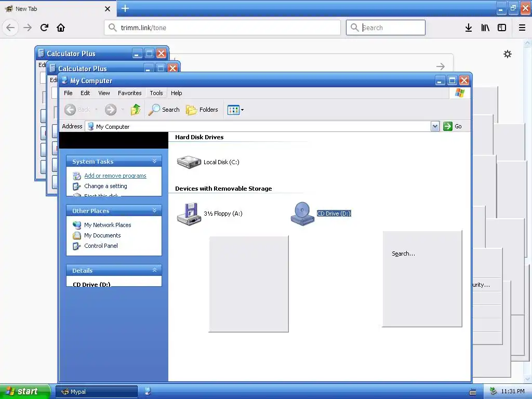Open new tab page settings gear
Image resolution: width=532 pixels, height=399 pixels.
click(x=508, y=54)
